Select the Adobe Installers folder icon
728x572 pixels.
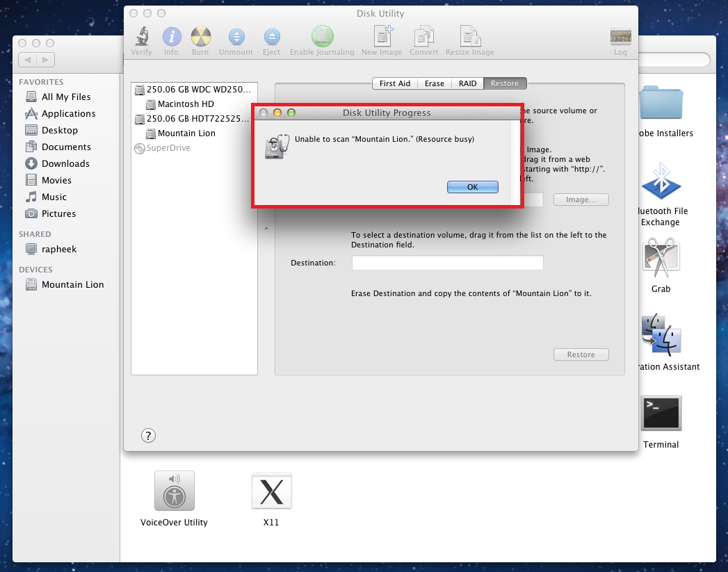(661, 103)
